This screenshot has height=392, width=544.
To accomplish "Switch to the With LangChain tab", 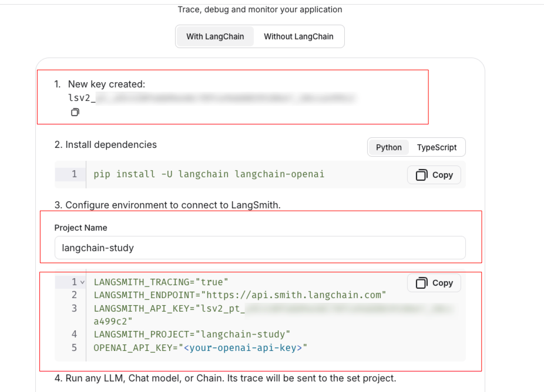I will (215, 36).
